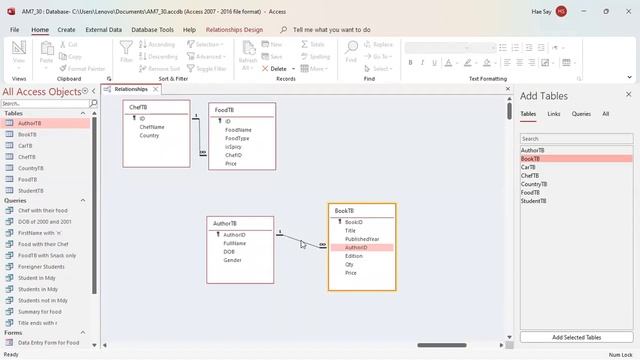The width and height of the screenshot is (640, 360).
Task: Click Totals sigma icon
Action: pos(304,44)
